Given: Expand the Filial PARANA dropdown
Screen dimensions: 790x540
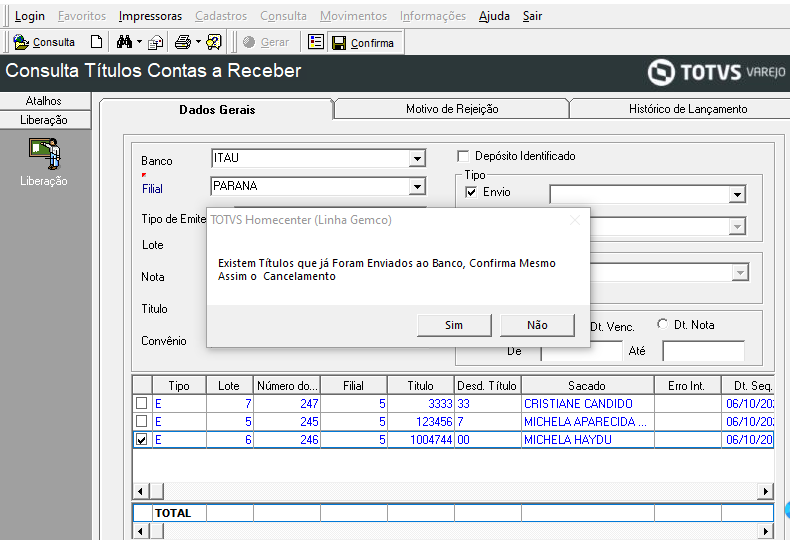Looking at the screenshot, I should (417, 187).
